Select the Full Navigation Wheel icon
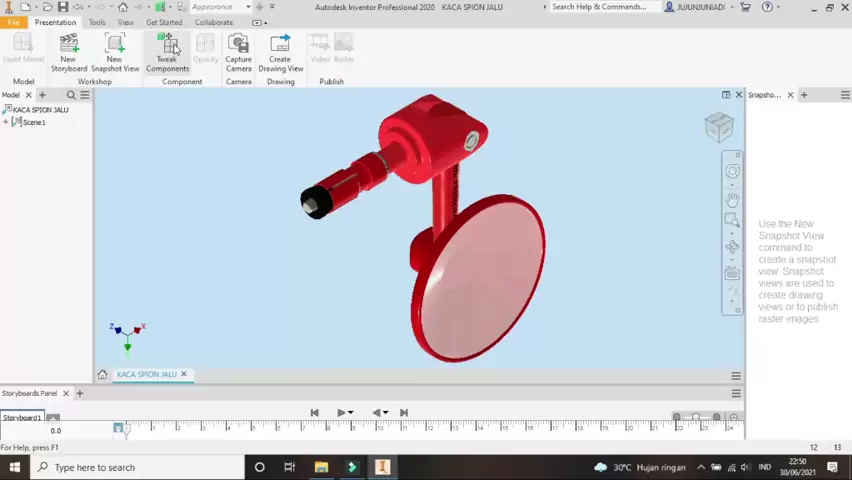This screenshot has height=480, width=852. 732,172
